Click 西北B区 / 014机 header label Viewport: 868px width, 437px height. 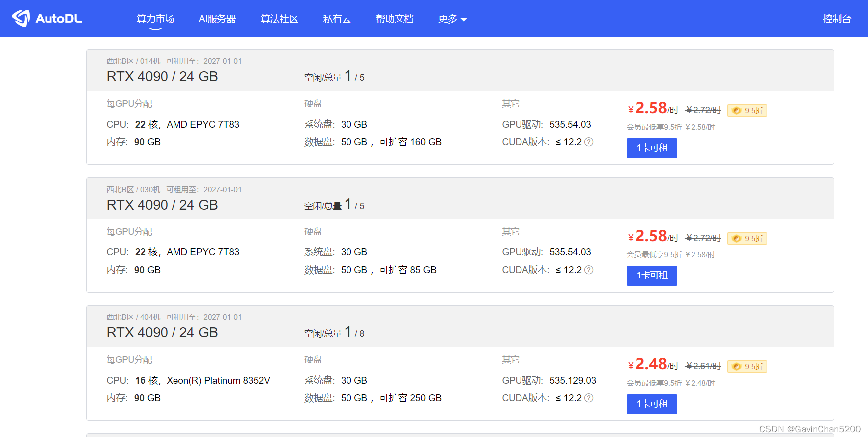(133, 61)
